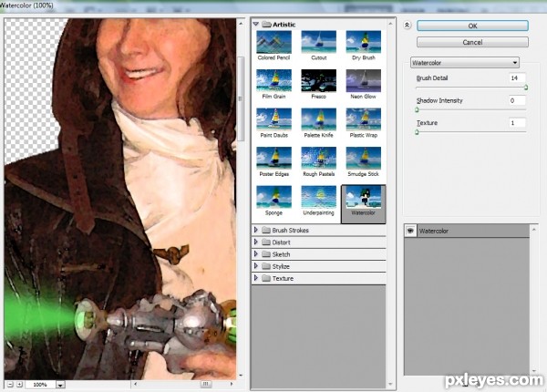Click the Texture parameter label
This screenshot has height=392, width=547.
427,123
